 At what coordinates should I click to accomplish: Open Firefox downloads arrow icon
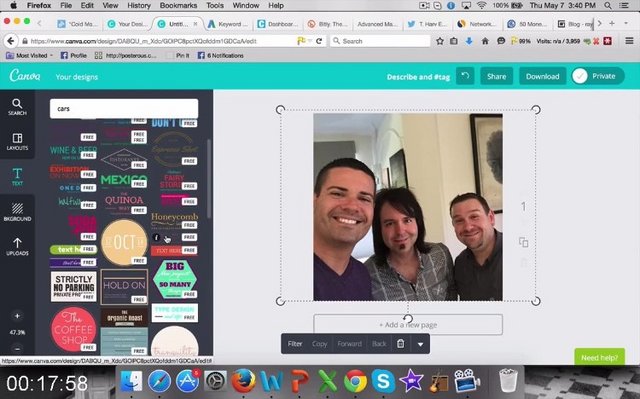(x=469, y=41)
